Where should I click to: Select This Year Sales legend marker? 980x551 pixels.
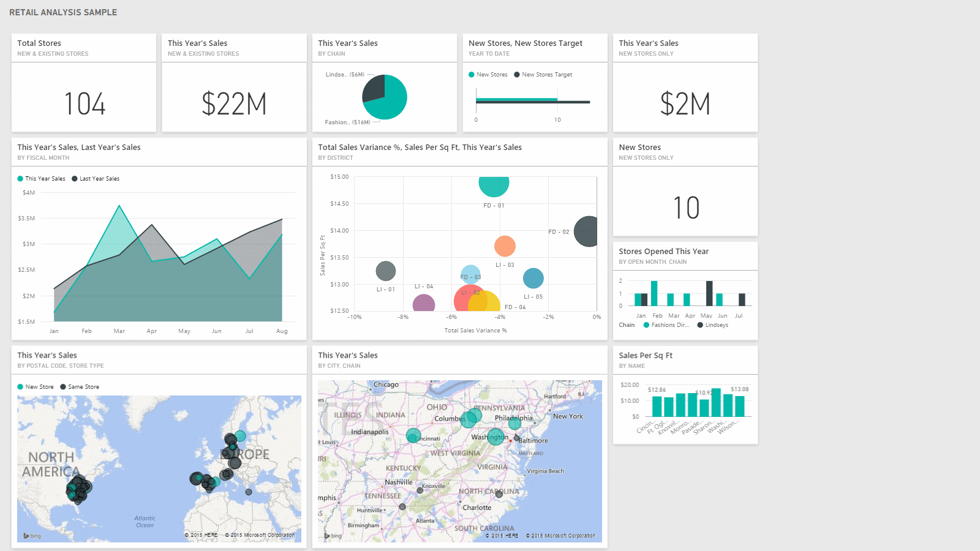coord(20,179)
